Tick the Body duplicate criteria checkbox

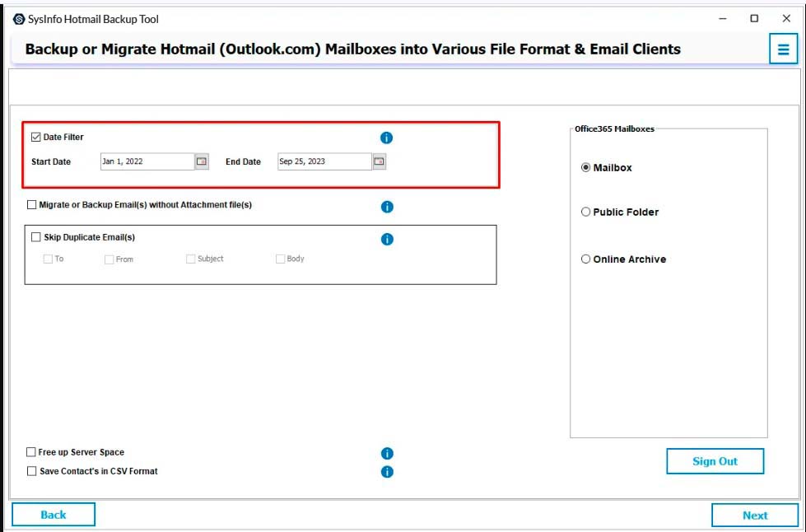[x=280, y=259]
